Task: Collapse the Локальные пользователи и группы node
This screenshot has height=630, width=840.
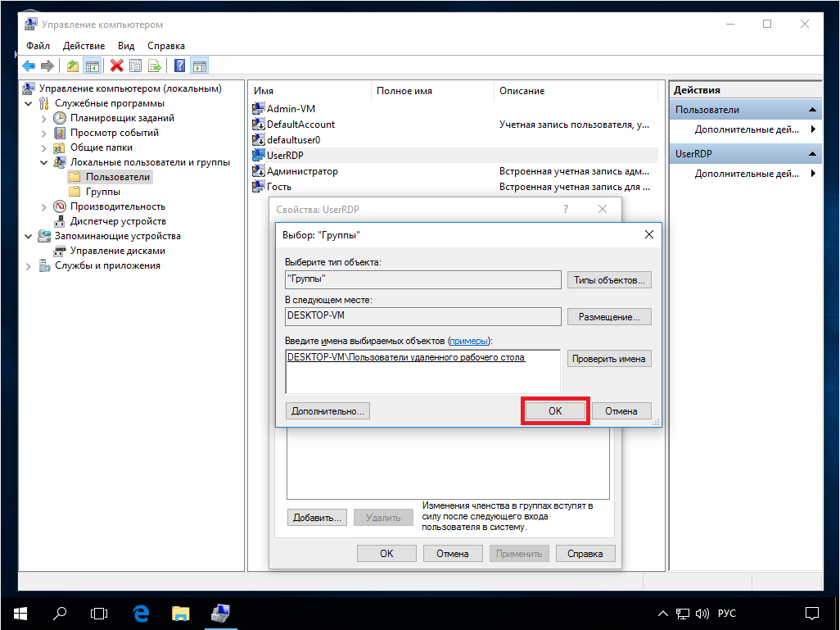Action: [44, 162]
